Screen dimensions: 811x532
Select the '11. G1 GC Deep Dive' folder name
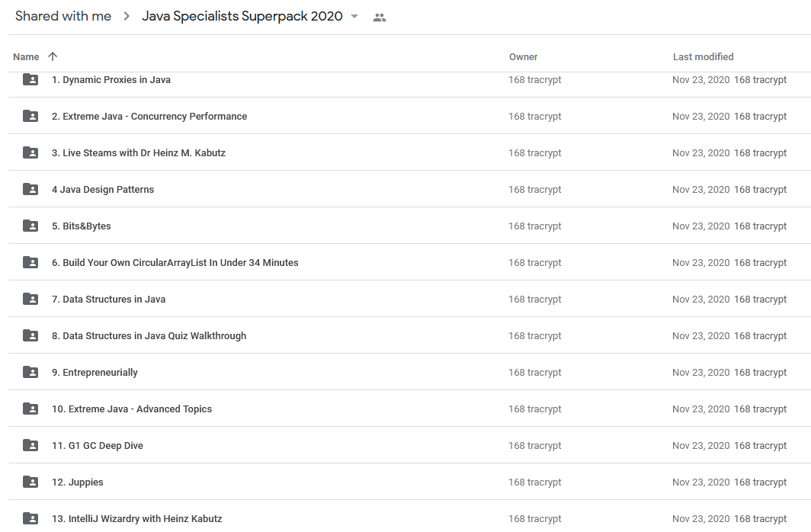(x=98, y=446)
